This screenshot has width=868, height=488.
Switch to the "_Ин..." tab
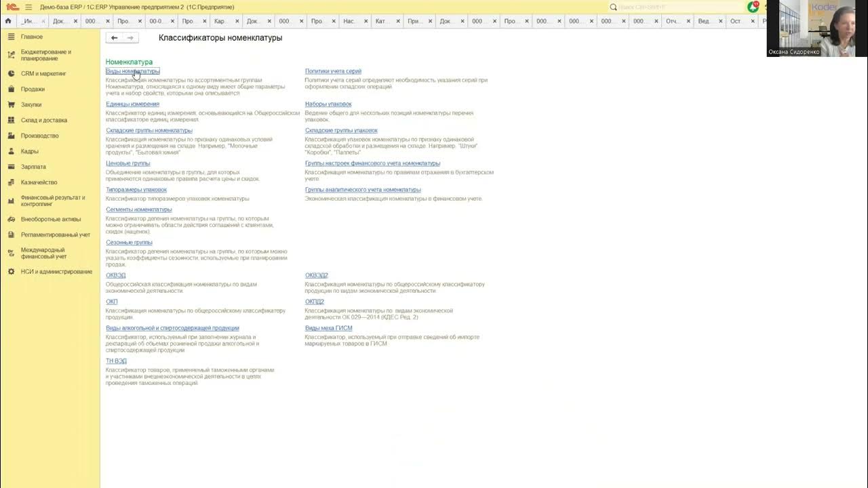click(x=31, y=21)
